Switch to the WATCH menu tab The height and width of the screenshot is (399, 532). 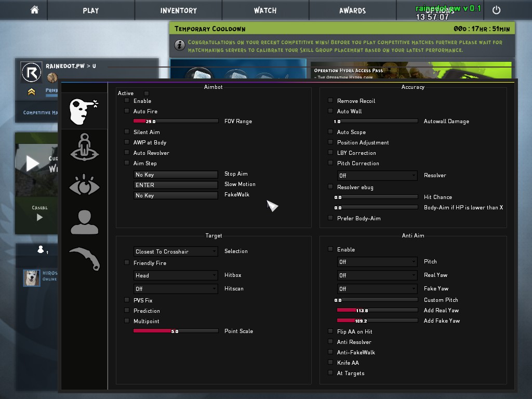pos(265,10)
